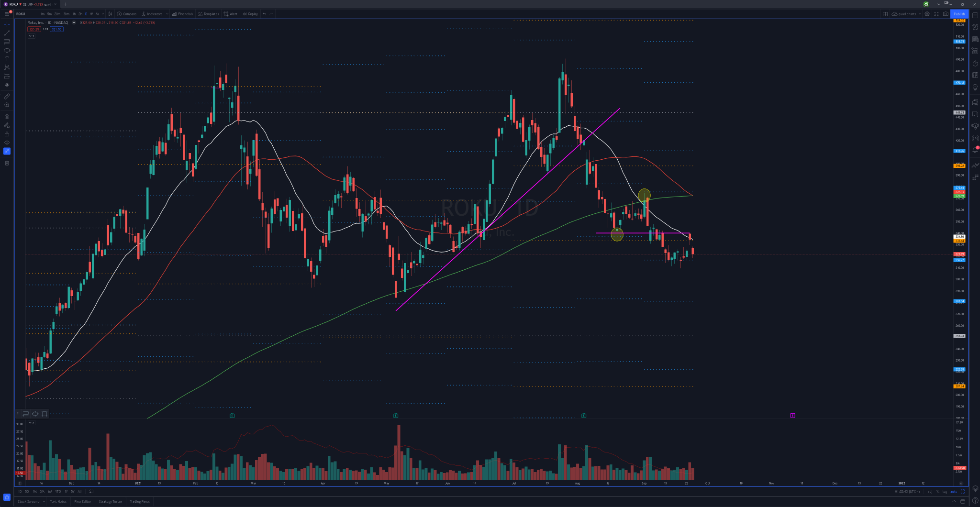The width and height of the screenshot is (980, 507).
Task: Click the Publish button
Action: pyautogui.click(x=959, y=14)
